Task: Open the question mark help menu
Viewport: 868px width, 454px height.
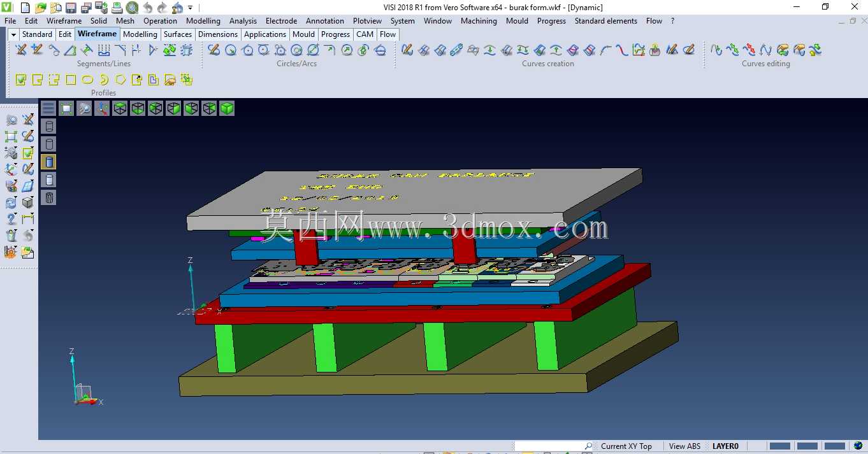Action: click(672, 20)
